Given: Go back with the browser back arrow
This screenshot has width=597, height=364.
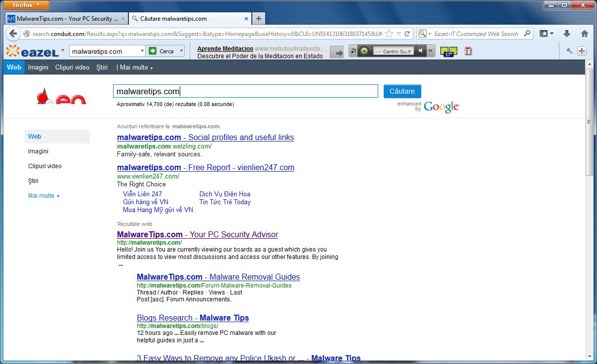Looking at the screenshot, I should [13, 34].
